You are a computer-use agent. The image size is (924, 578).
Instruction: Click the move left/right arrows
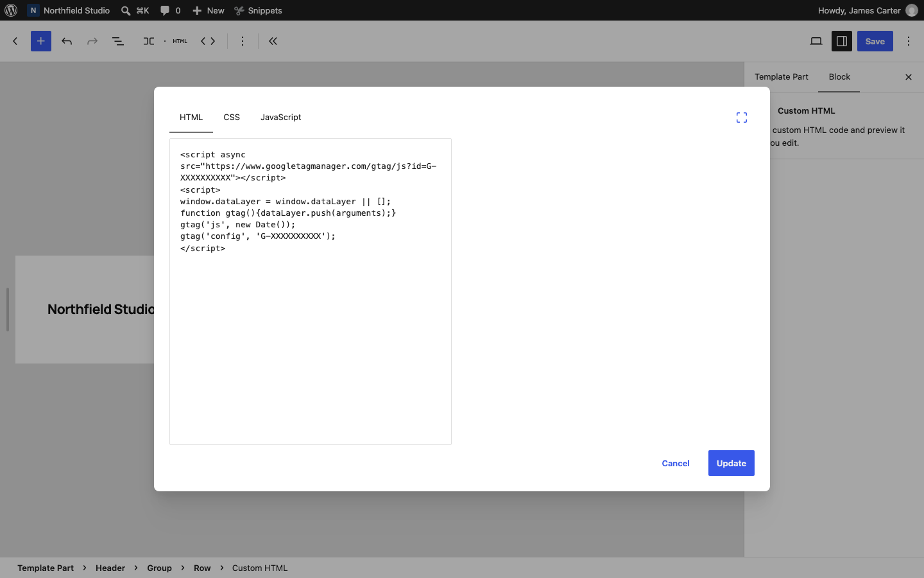pyautogui.click(x=208, y=41)
